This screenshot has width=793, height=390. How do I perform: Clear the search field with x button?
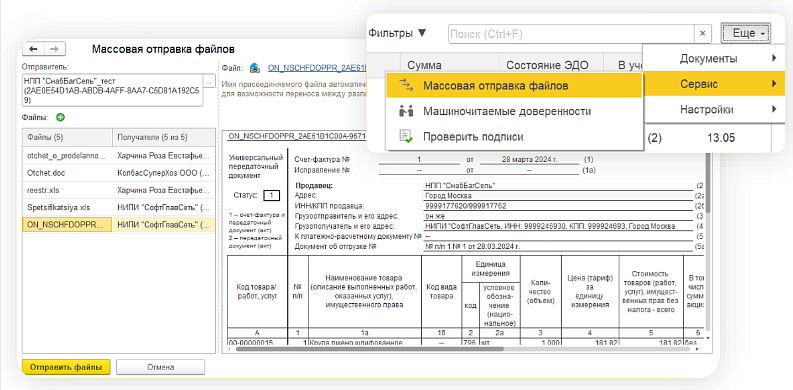click(x=702, y=33)
